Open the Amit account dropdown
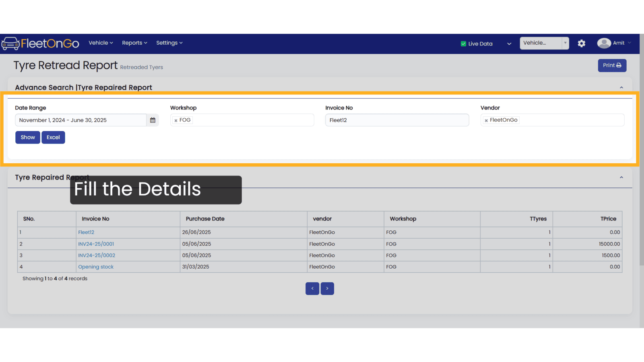644x362 pixels. coord(622,43)
